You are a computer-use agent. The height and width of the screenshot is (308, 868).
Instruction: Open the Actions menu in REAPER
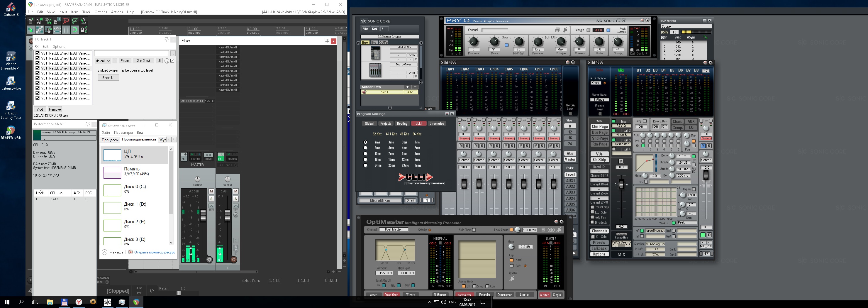coord(117,12)
